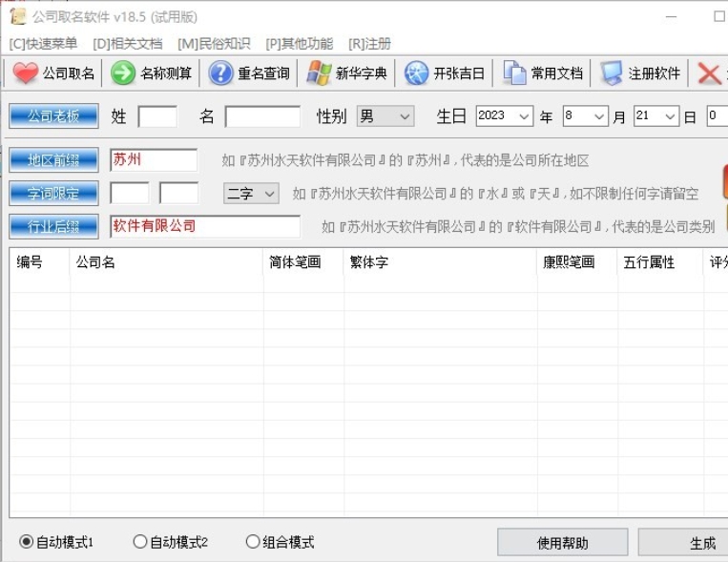728x562 pixels.
Task: Open the [C]快速菜单 menu
Action: click(x=43, y=44)
